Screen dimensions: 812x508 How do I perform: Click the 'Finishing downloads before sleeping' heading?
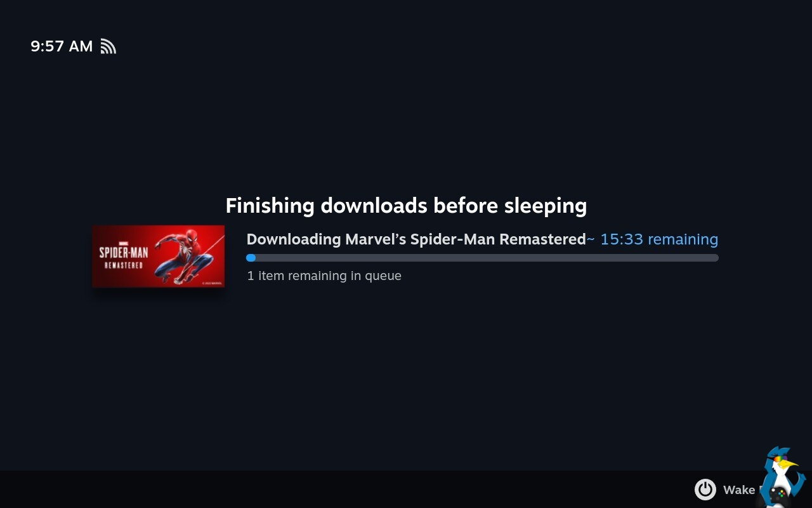coord(406,206)
